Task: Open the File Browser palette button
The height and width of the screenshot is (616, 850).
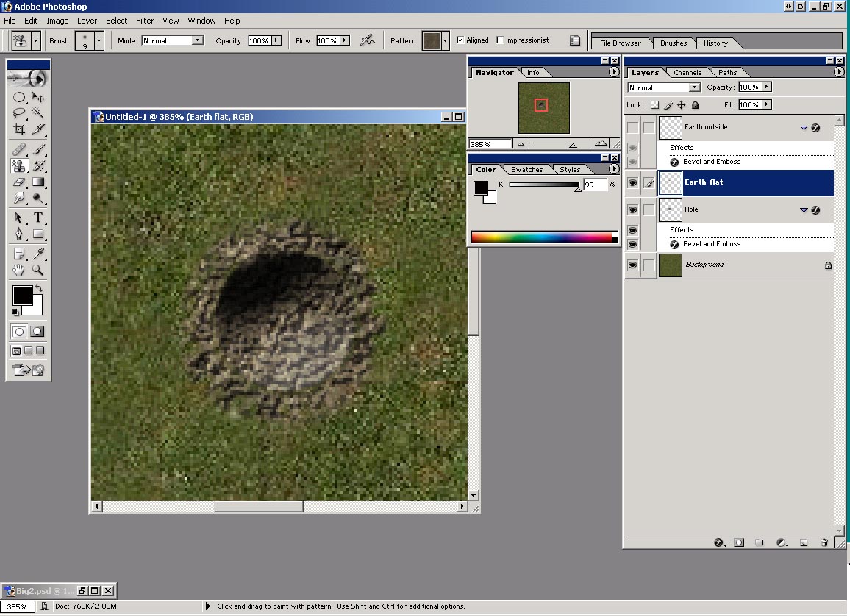Action: click(x=620, y=43)
